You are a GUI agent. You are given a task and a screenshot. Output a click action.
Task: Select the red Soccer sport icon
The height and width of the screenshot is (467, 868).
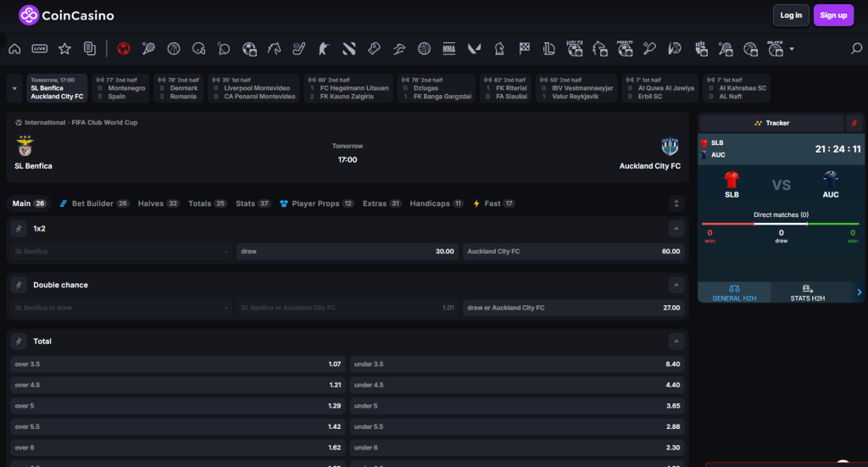[124, 48]
